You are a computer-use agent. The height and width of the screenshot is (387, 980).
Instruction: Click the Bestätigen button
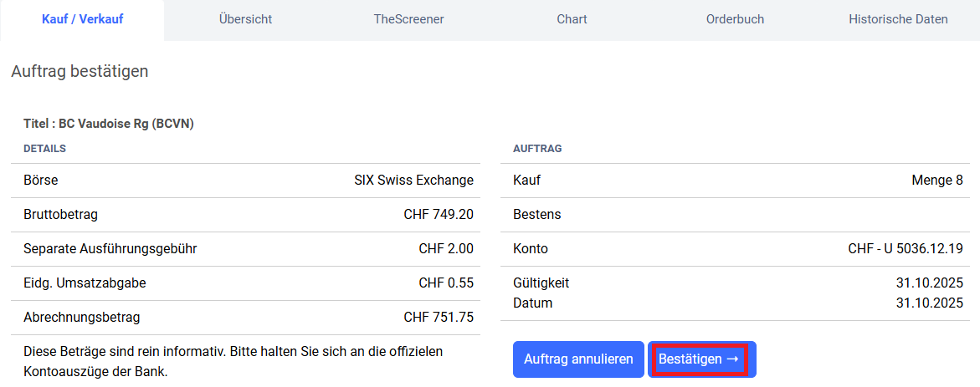(700, 359)
